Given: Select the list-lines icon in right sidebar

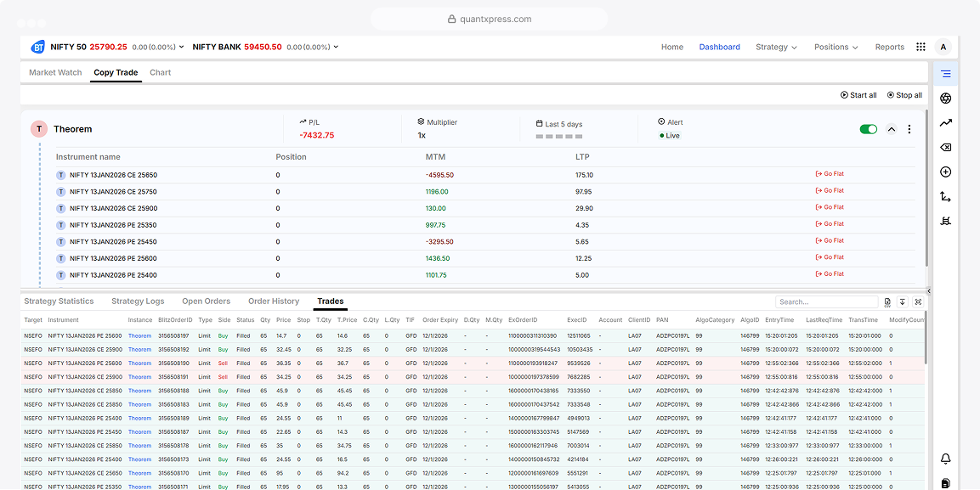Looking at the screenshot, I should point(946,74).
